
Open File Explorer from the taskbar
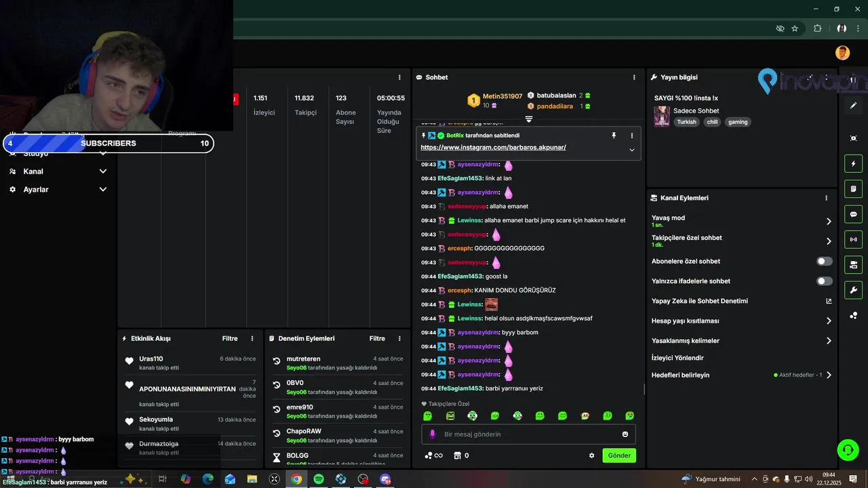click(252, 479)
